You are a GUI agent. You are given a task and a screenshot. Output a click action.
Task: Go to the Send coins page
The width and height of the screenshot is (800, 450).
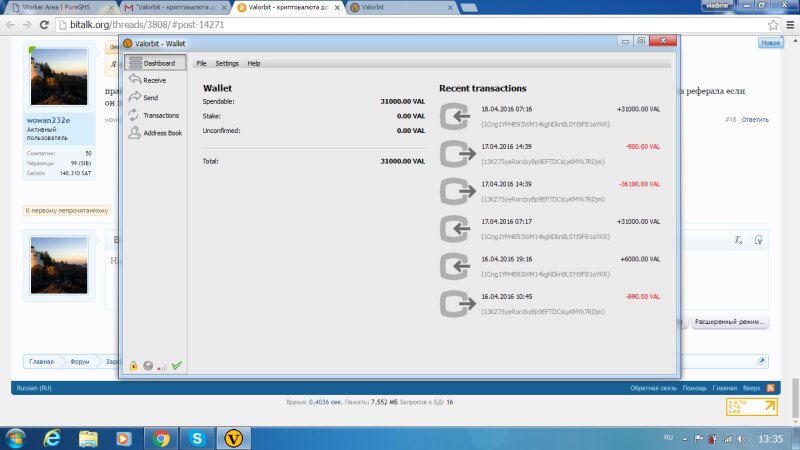click(x=146, y=98)
